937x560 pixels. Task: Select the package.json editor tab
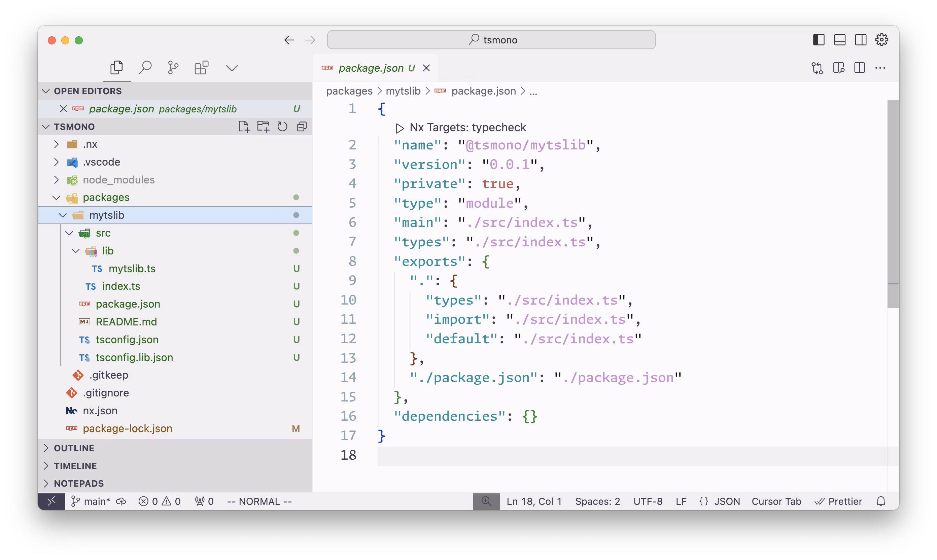tap(371, 68)
